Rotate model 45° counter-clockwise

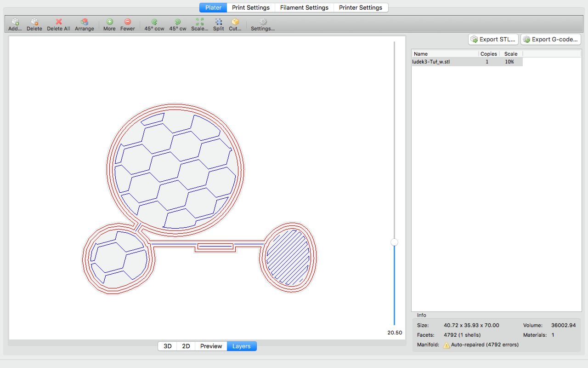coord(154,22)
